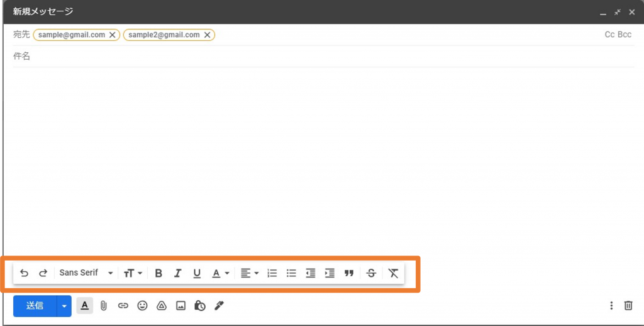Insert a link
Image resolution: width=644 pixels, height=326 pixels.
pyautogui.click(x=123, y=305)
